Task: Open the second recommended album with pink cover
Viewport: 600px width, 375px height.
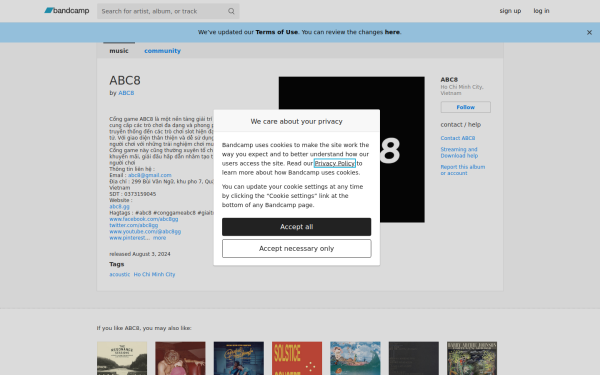Action: point(180,358)
